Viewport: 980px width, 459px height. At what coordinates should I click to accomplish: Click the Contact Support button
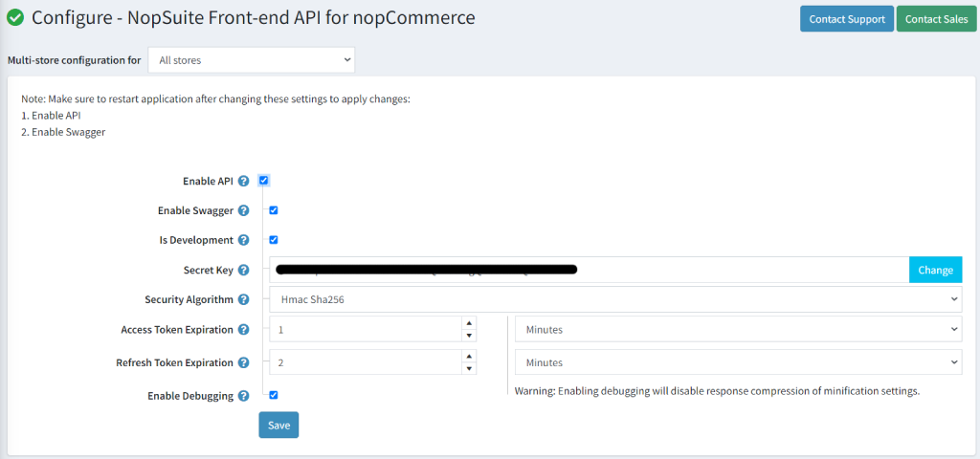pyautogui.click(x=847, y=19)
